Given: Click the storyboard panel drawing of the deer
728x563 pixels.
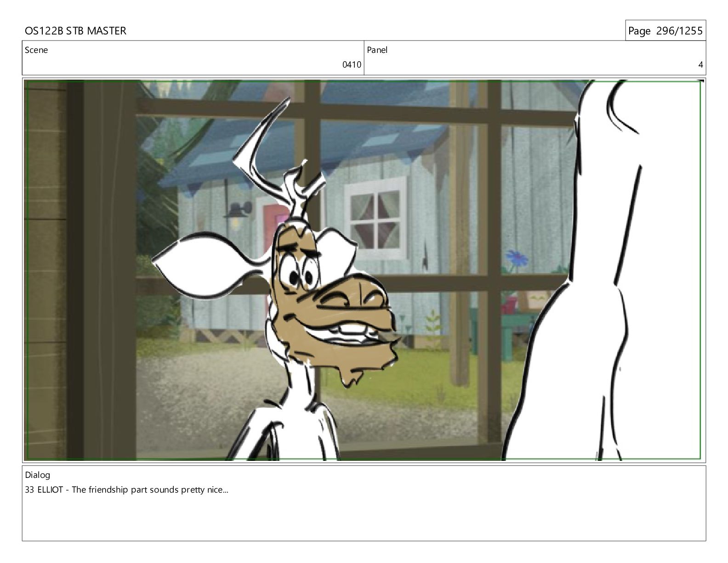Looking at the screenshot, I should [x=364, y=270].
